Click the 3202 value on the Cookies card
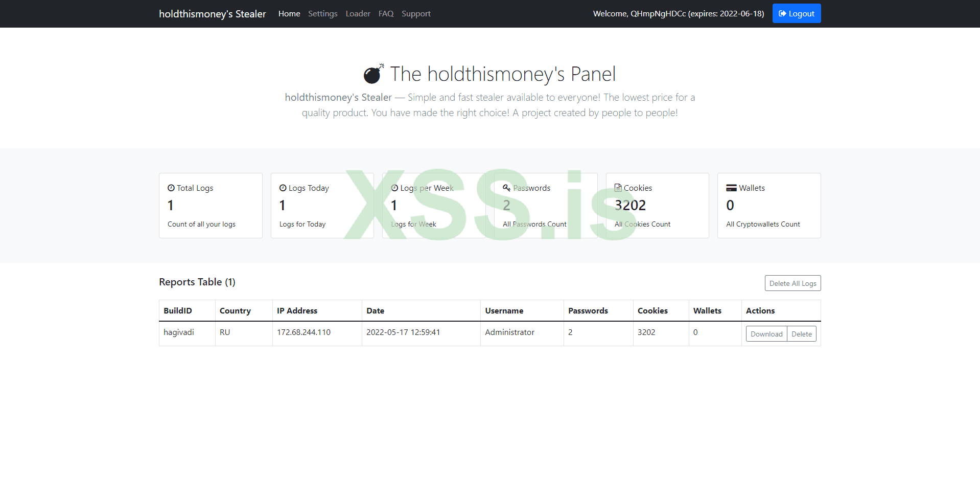The height and width of the screenshot is (493, 980). 630,205
